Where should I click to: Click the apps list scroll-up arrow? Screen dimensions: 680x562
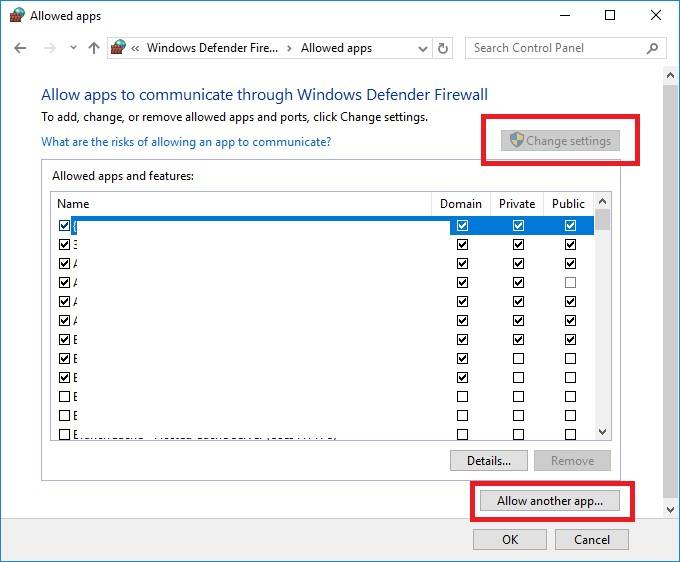(602, 201)
